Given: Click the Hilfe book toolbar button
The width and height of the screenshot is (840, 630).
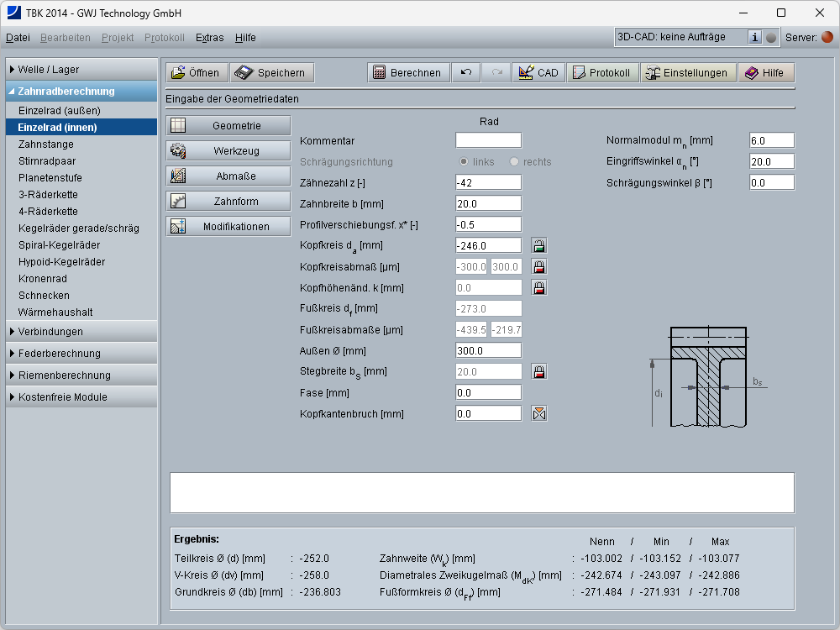Looking at the screenshot, I should pyautogui.click(x=765, y=73).
